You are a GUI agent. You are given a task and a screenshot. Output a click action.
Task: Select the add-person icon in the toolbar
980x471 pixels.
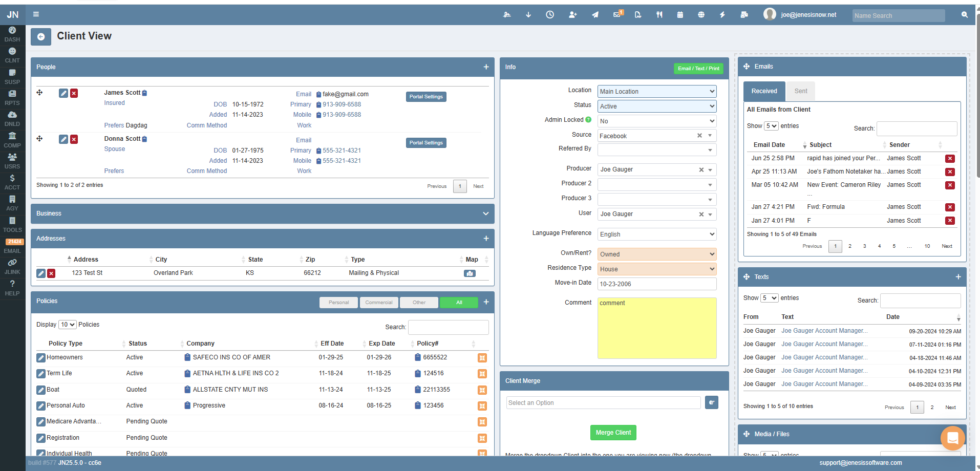[572, 14]
